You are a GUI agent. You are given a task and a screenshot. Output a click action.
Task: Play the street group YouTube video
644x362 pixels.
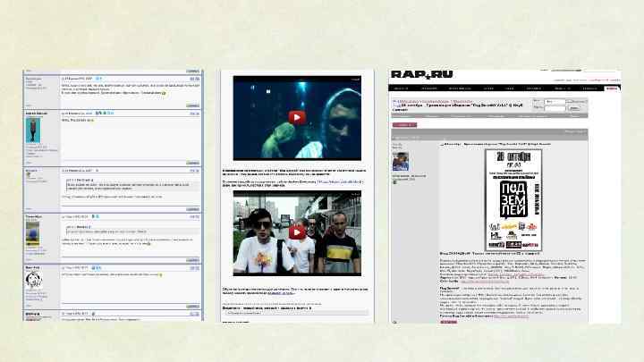(297, 232)
